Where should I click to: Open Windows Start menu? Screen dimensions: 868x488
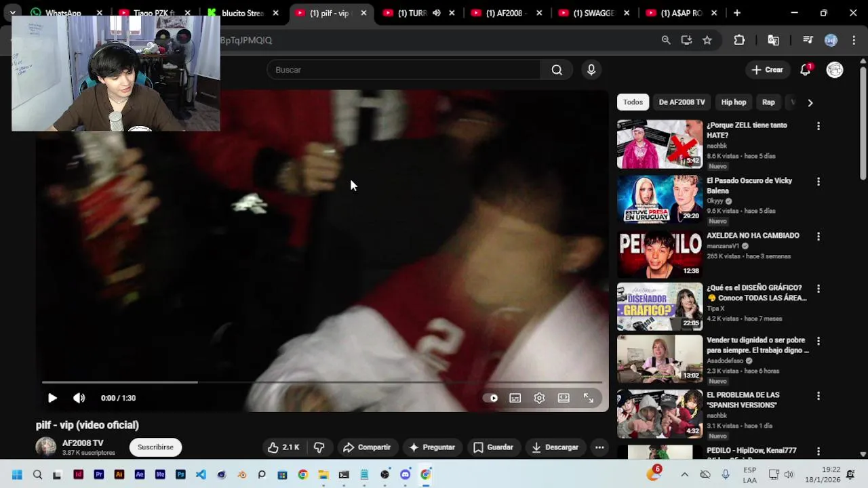click(17, 474)
